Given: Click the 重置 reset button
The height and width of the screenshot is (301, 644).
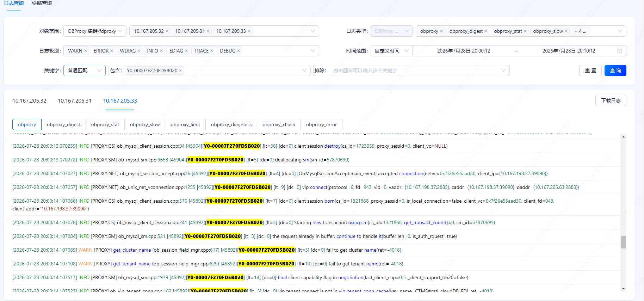Looking at the screenshot, I should click(590, 70).
